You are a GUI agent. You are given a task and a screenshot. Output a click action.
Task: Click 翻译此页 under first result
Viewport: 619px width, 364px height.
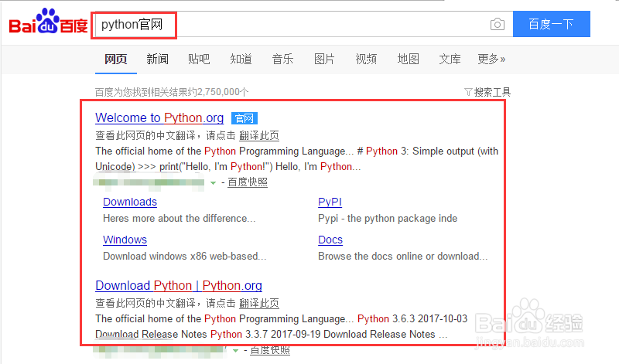(x=259, y=136)
